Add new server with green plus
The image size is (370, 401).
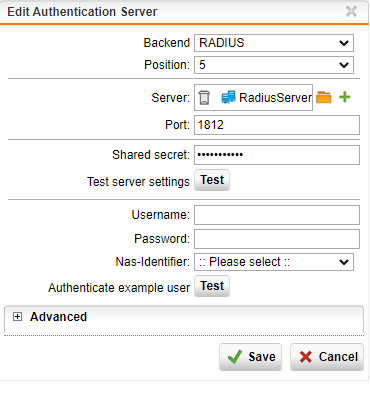[x=345, y=97]
